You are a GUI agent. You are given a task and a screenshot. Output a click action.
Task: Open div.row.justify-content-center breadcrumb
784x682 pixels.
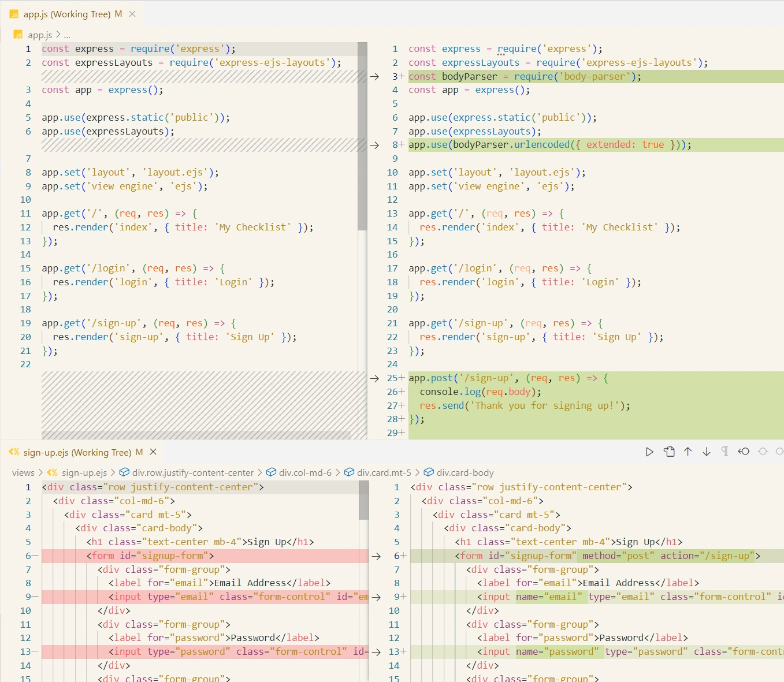click(x=193, y=472)
